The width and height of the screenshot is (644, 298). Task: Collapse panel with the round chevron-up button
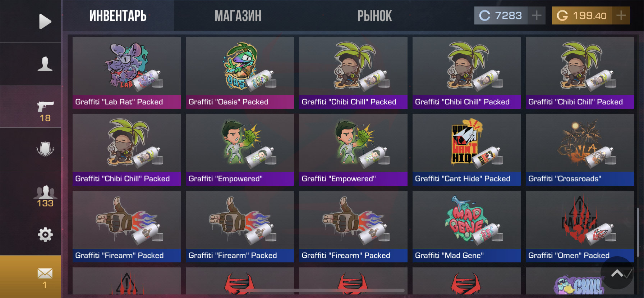coord(617,273)
